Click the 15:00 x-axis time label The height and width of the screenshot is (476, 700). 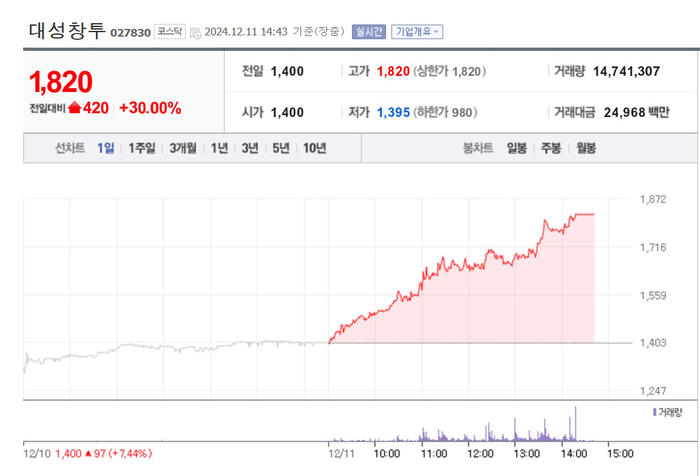620,453
